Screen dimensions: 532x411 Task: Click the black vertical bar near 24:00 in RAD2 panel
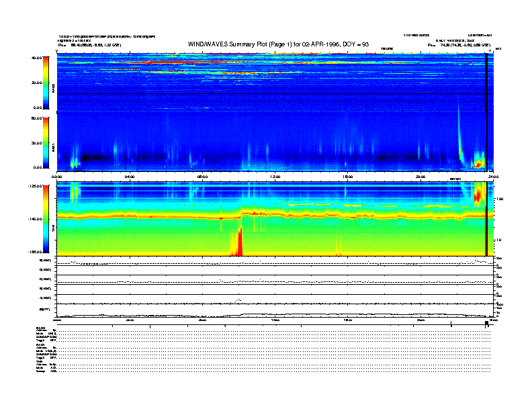[x=486, y=83]
